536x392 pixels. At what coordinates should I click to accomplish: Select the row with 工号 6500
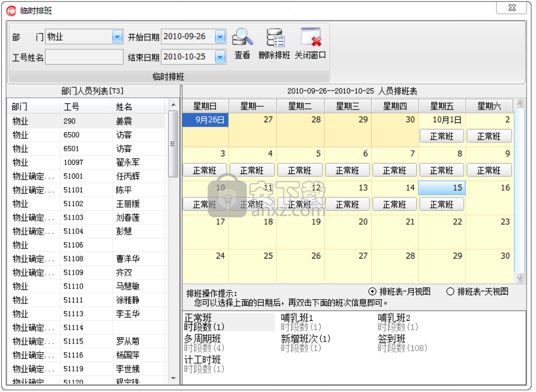coord(87,135)
